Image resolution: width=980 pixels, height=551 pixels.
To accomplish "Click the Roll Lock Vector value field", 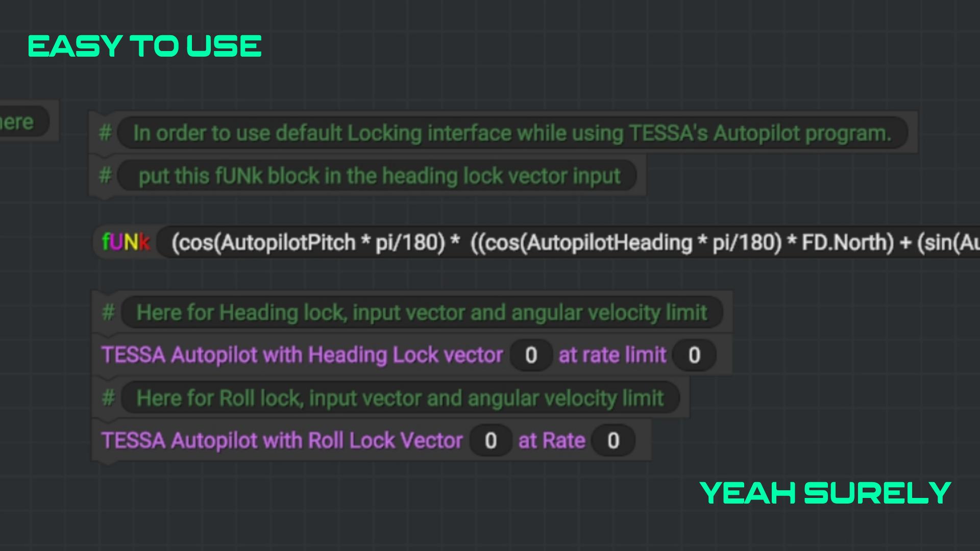I will point(491,440).
